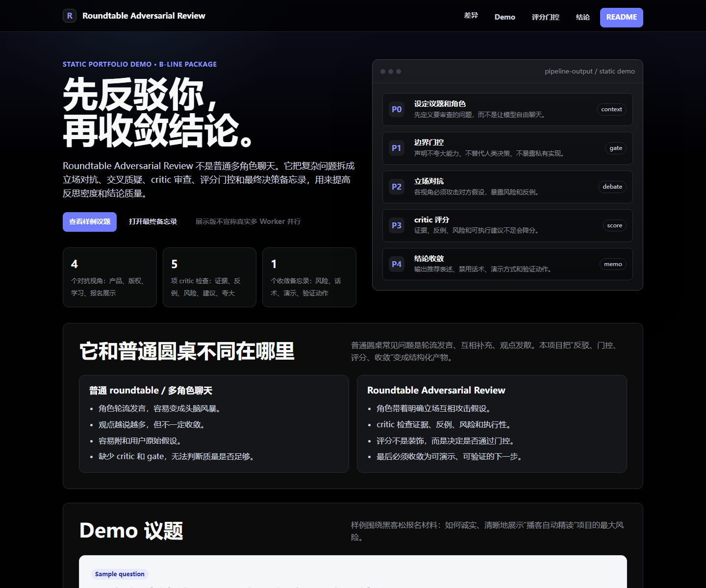Click the score tag on P3 row
Viewport: 706px width, 588px height.
(x=614, y=225)
